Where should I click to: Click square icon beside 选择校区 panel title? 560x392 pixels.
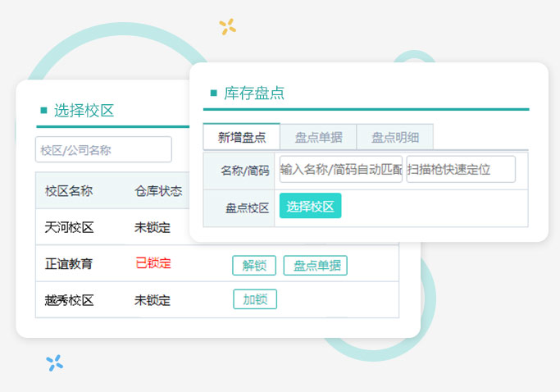[x=43, y=111]
